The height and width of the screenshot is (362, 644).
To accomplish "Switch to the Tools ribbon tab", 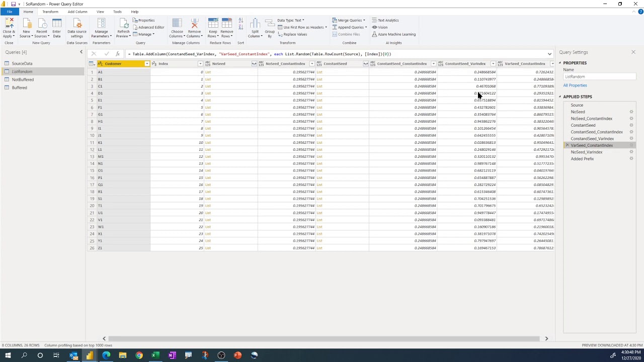I will point(117,12).
